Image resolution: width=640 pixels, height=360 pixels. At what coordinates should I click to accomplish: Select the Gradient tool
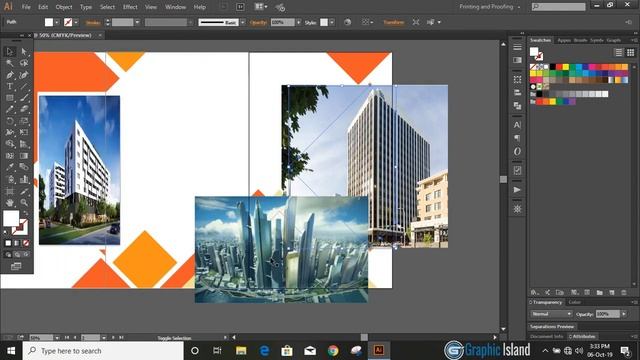pos(24,156)
